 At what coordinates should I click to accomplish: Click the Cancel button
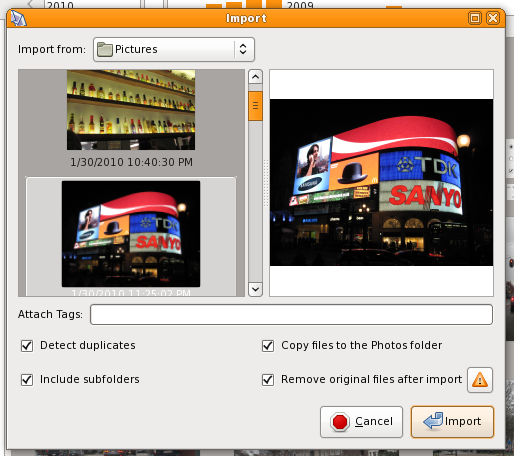coord(361,422)
